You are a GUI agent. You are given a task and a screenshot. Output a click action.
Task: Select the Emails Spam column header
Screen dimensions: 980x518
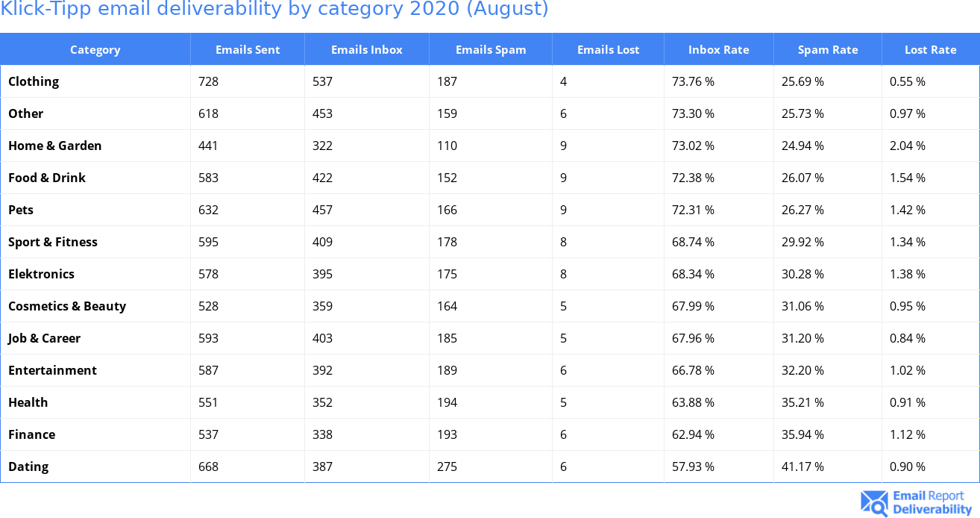pos(491,50)
